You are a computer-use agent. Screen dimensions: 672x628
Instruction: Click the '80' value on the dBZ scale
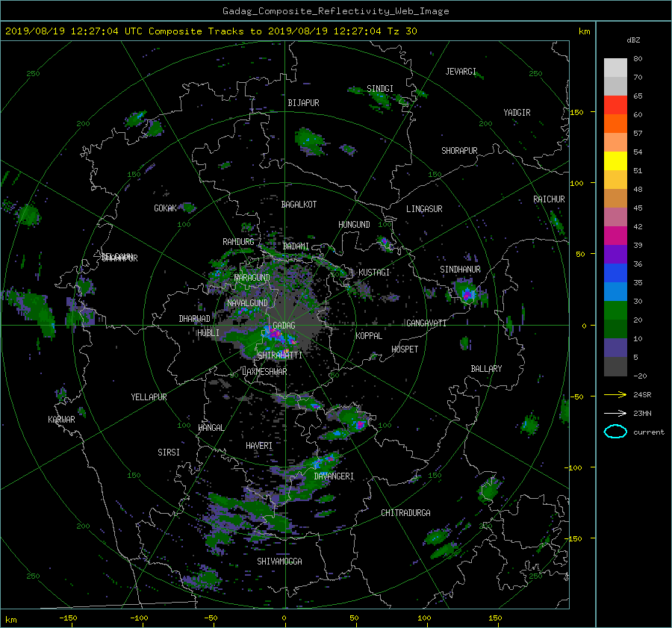[638, 59]
